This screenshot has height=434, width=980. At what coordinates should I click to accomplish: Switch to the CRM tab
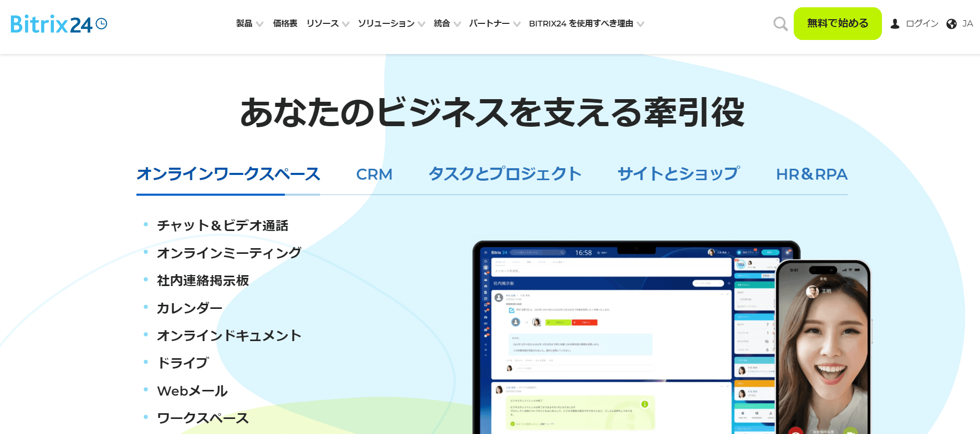[x=374, y=174]
